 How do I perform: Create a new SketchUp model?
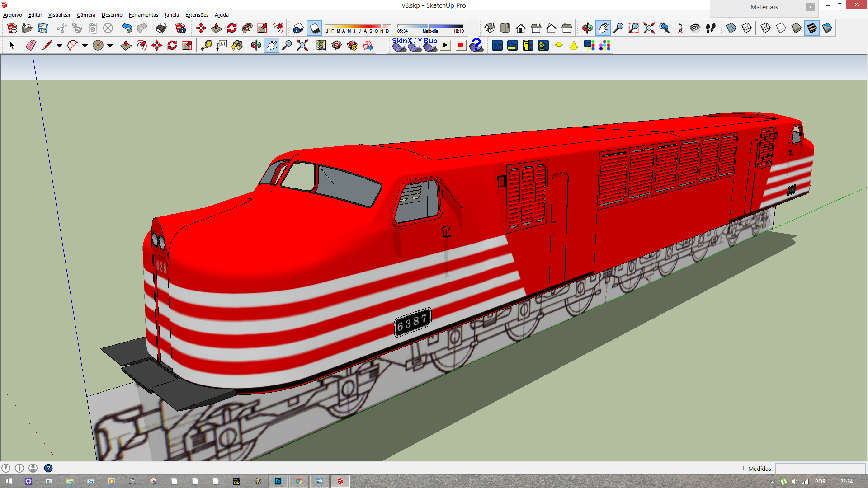point(12,28)
